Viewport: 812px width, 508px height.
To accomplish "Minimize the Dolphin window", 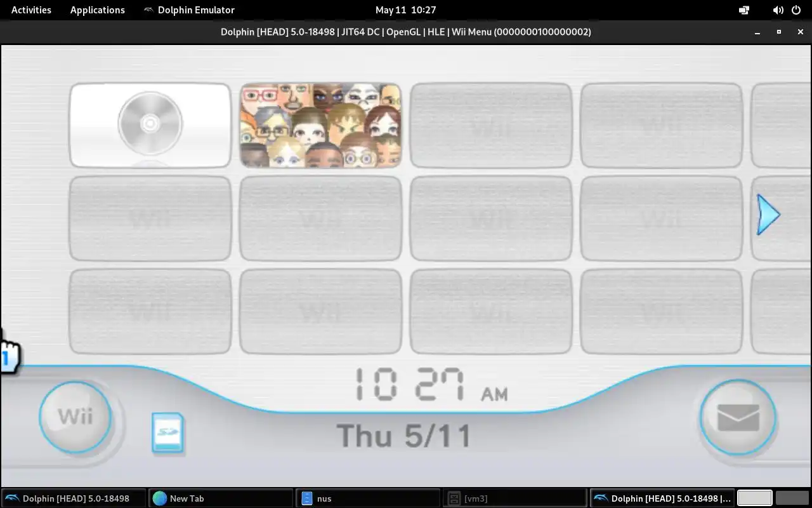I will point(757,32).
